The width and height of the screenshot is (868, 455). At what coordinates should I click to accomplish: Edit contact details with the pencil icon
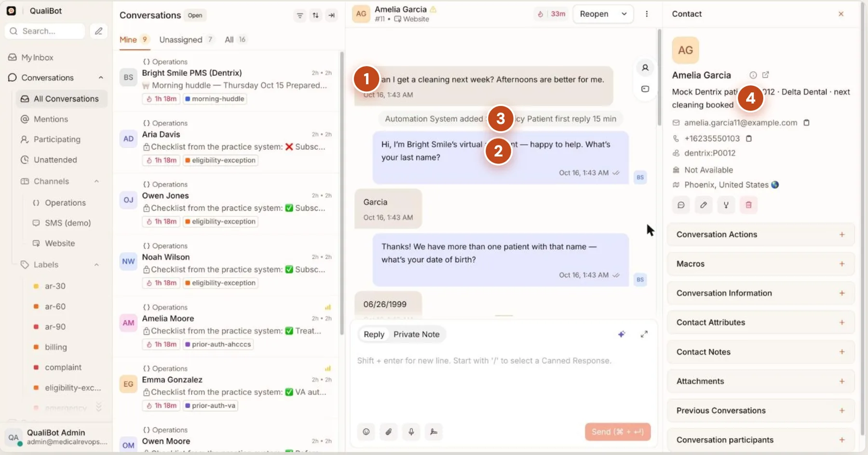[x=704, y=205]
